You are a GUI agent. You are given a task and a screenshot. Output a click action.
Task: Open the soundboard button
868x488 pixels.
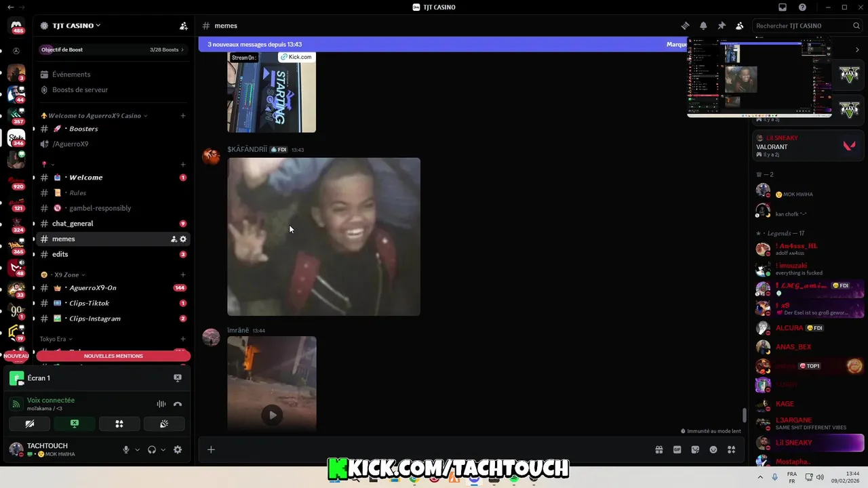(x=164, y=424)
